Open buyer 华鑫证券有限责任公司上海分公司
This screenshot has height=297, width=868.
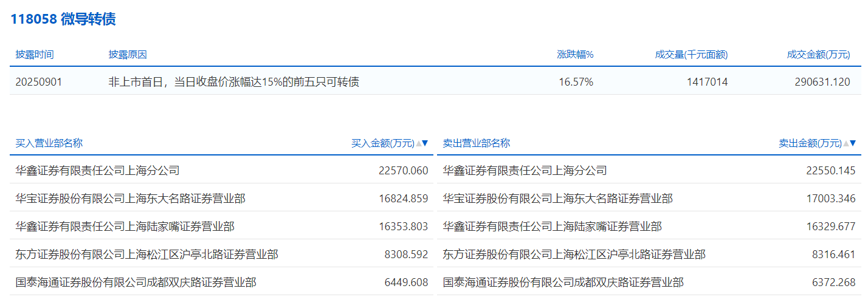97,171
